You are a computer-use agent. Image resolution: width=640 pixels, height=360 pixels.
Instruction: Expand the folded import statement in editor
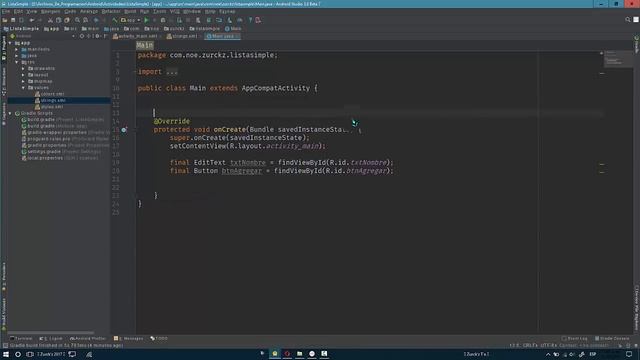point(172,72)
